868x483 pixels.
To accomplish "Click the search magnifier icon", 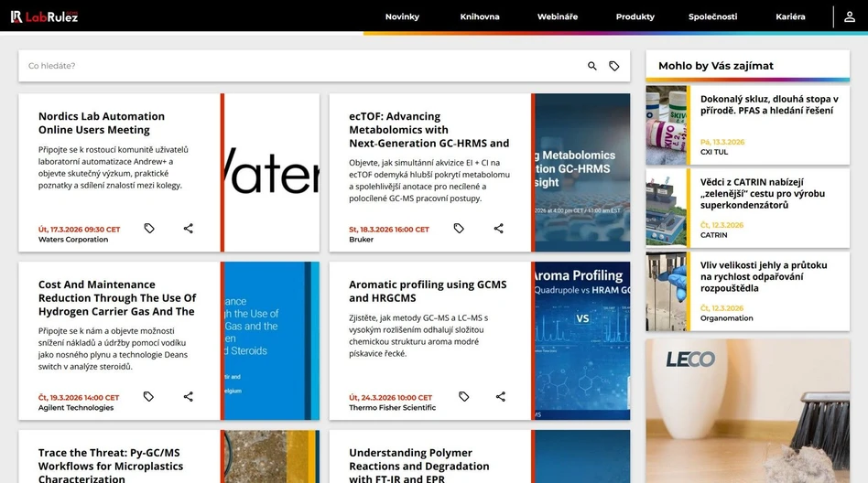I will 592,66.
